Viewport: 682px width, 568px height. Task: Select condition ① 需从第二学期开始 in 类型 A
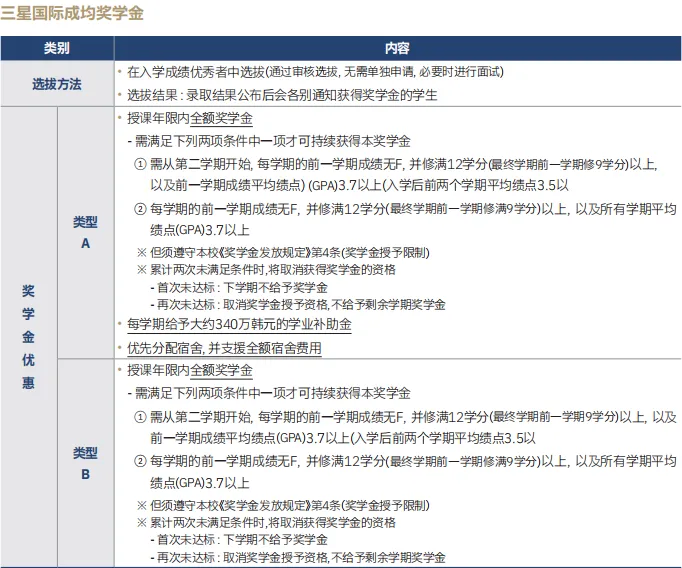pos(395,164)
